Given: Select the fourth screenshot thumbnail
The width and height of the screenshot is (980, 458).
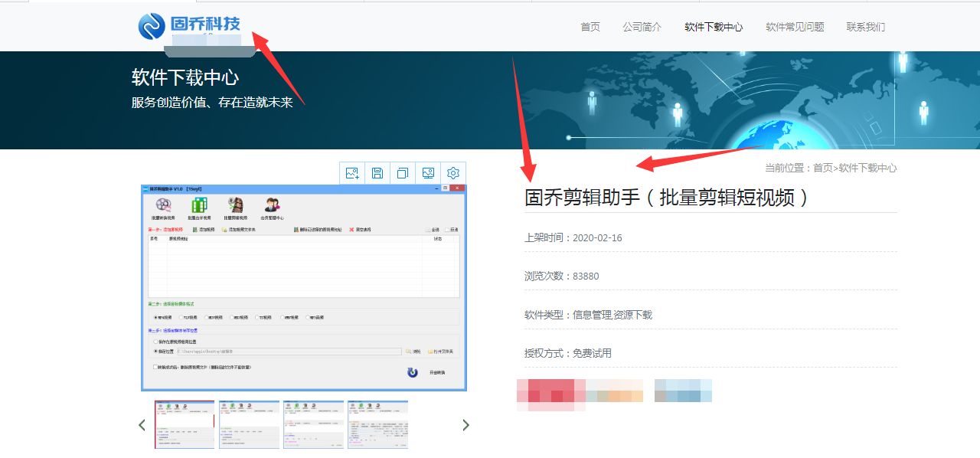Looking at the screenshot, I should (377, 424).
